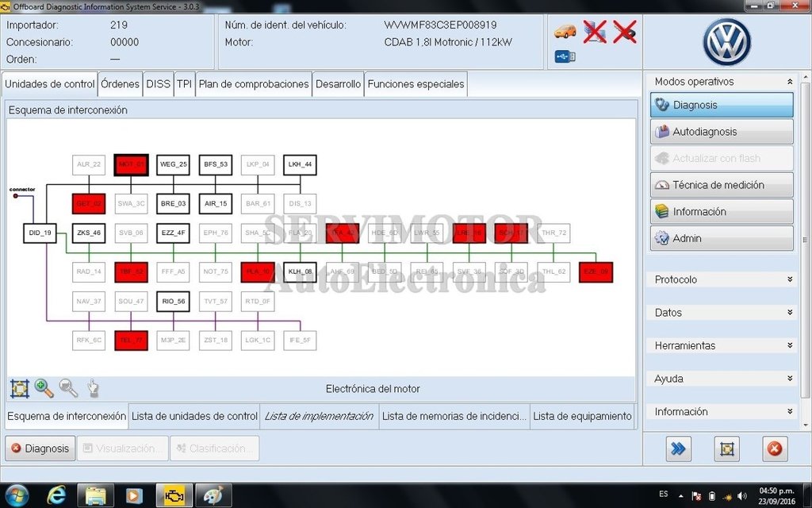Zoom out with the grey magnifier
This screenshot has height=508, width=812.
(68, 388)
